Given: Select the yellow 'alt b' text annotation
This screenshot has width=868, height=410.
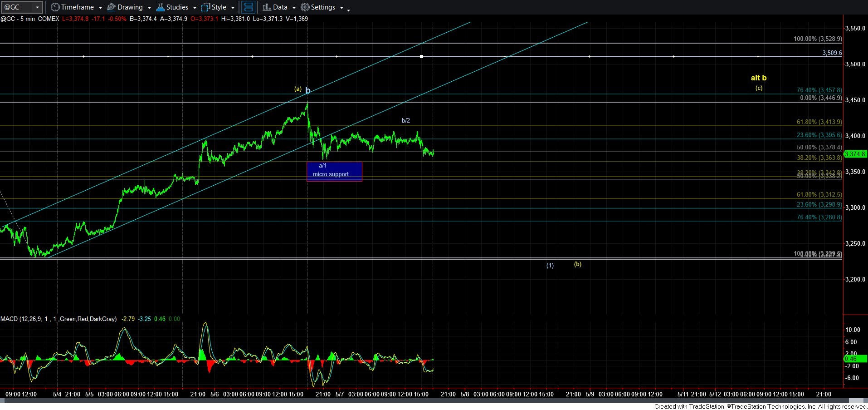Looking at the screenshot, I should [x=758, y=78].
